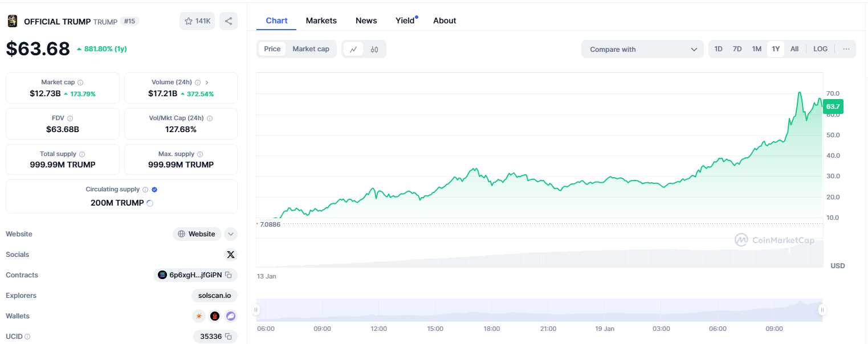868x344 pixels.
Task: Copy the contract address 6p6xgH...jfGiPN
Action: pyautogui.click(x=229, y=275)
